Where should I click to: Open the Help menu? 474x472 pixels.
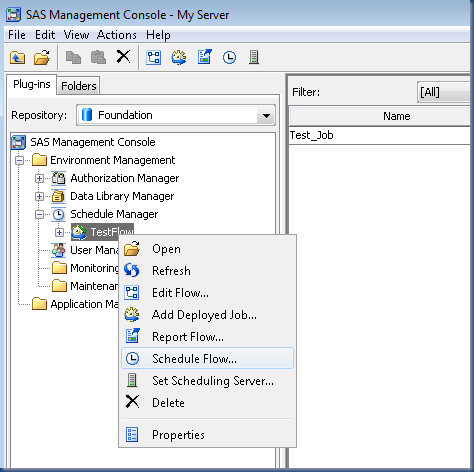[158, 35]
